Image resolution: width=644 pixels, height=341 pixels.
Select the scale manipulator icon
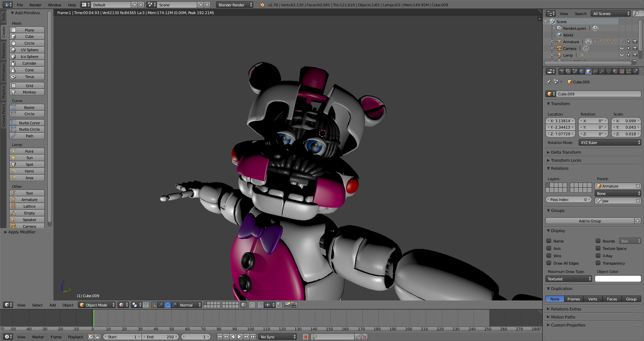click(x=174, y=305)
